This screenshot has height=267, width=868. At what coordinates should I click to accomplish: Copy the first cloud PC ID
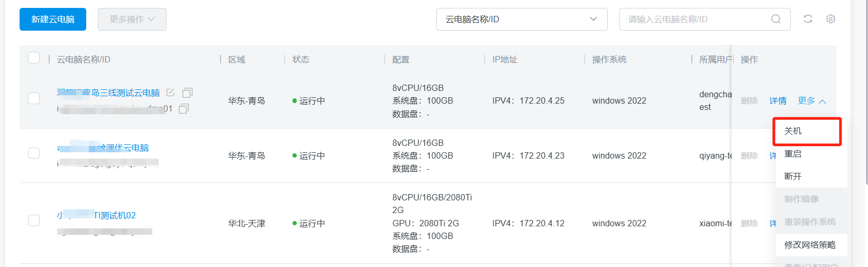(x=184, y=109)
